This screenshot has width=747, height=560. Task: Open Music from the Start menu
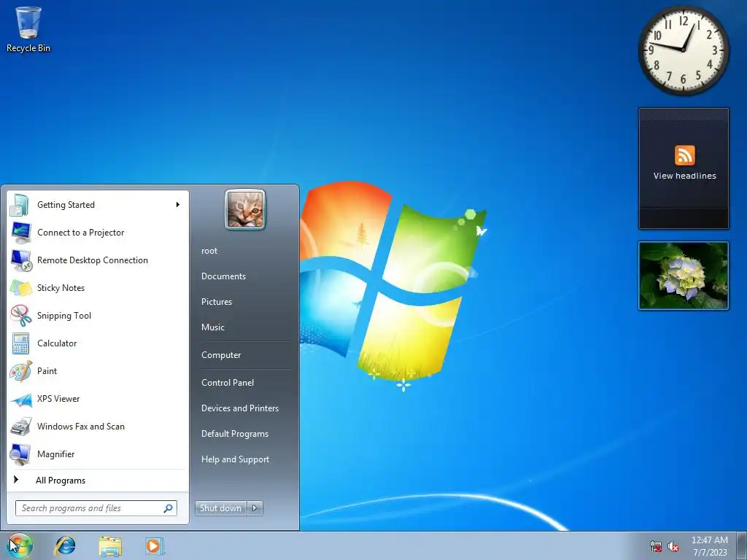point(213,327)
